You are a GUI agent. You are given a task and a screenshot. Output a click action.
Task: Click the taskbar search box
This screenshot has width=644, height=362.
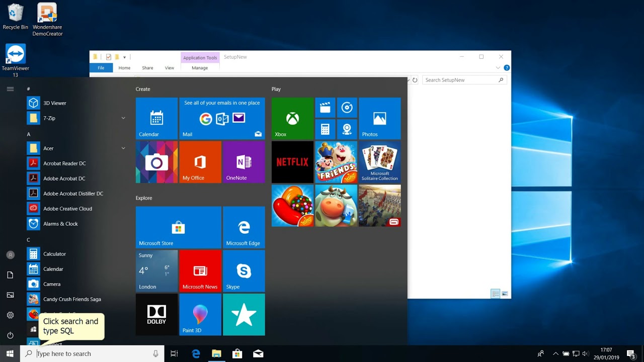tap(92, 353)
